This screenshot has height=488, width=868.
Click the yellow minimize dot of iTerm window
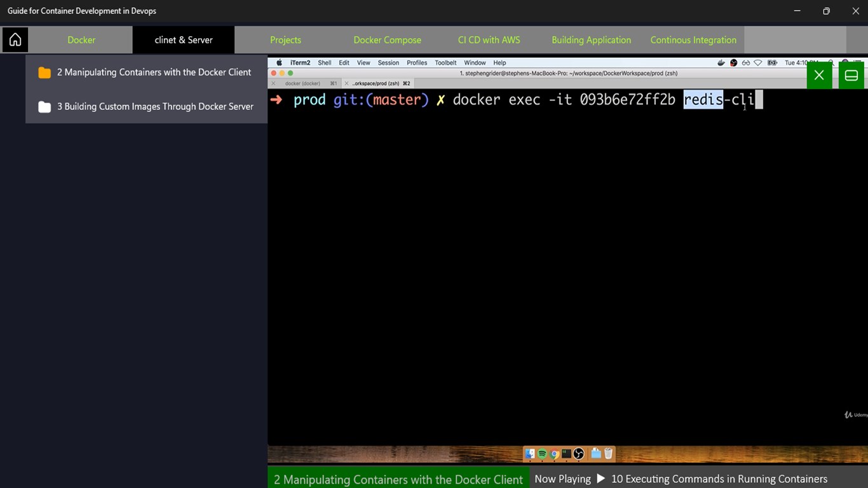tap(282, 73)
